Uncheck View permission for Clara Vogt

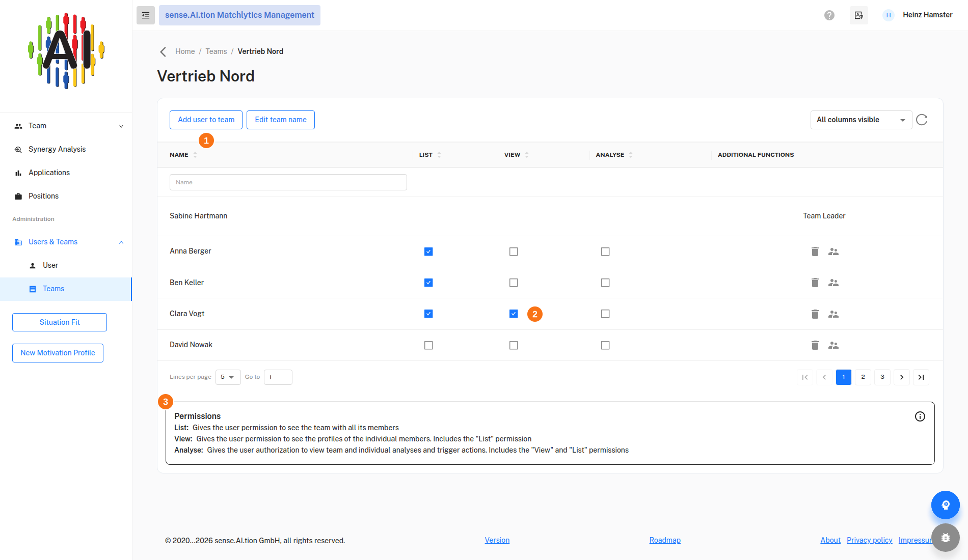[514, 314]
